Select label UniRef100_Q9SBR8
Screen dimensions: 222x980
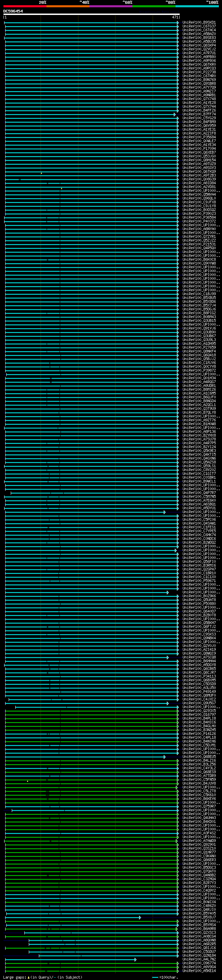click(x=199, y=83)
